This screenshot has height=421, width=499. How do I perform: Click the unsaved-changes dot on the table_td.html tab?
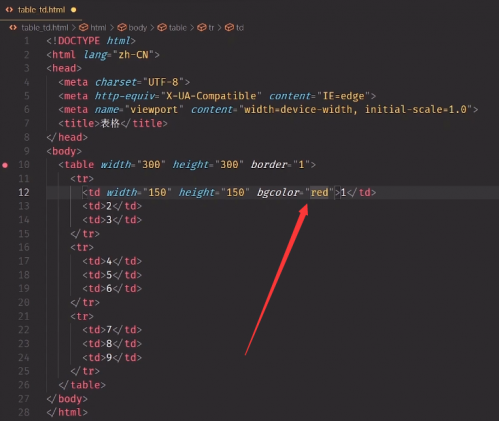point(74,10)
